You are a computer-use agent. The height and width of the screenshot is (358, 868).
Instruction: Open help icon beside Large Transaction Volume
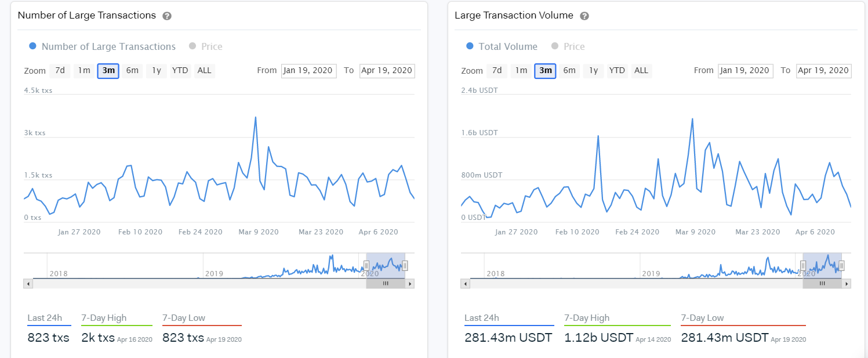(584, 16)
